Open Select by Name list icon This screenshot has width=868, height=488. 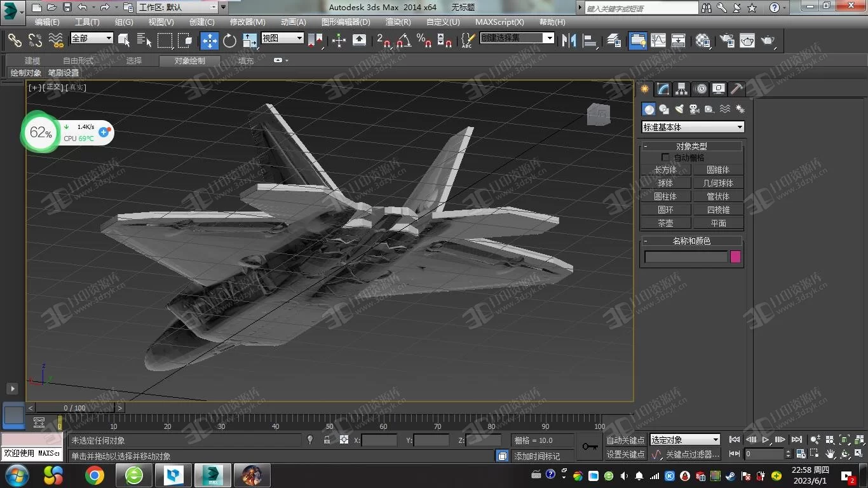[144, 40]
